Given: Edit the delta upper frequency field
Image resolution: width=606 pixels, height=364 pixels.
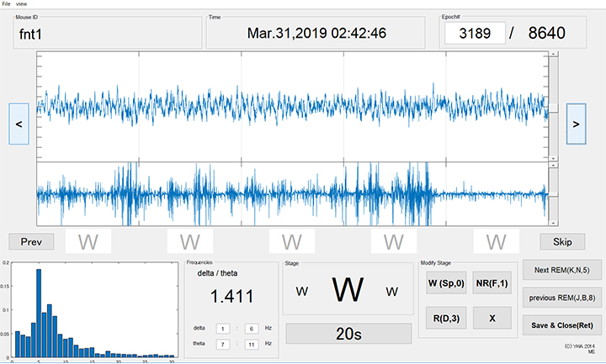Looking at the screenshot, I should (x=252, y=328).
